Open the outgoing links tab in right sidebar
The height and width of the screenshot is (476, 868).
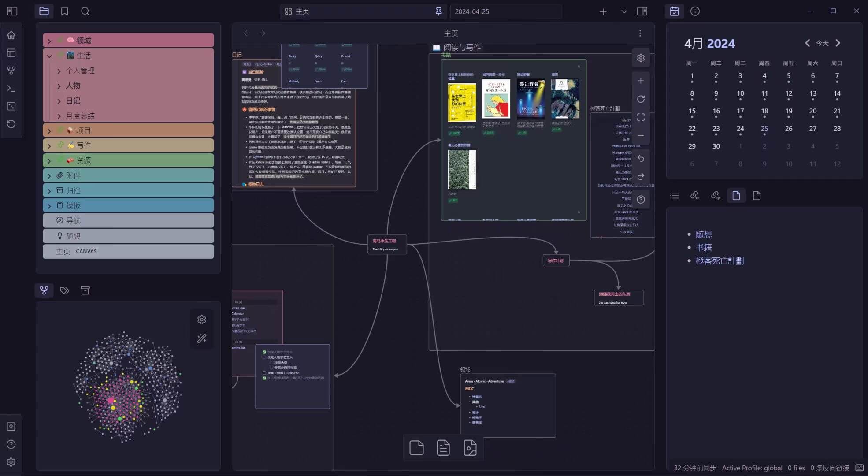click(716, 196)
